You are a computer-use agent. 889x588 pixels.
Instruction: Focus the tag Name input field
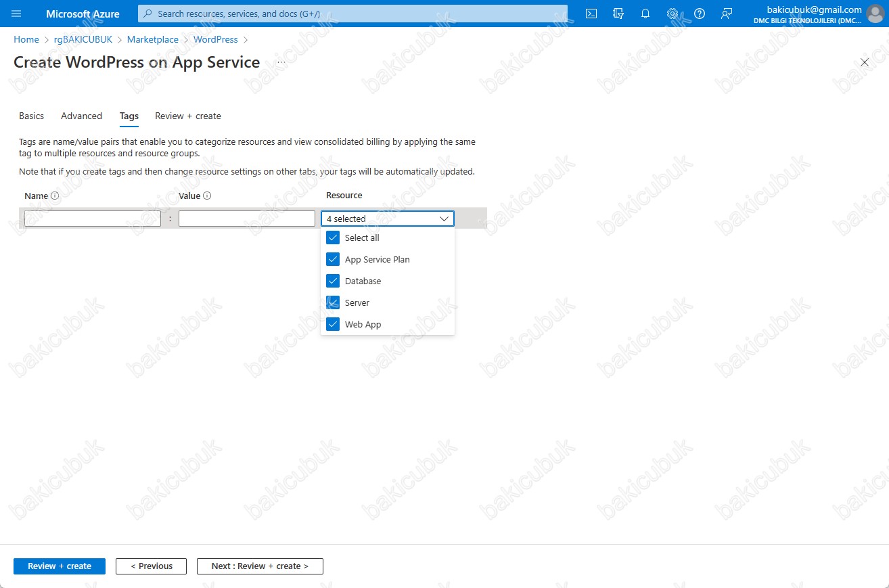[x=93, y=219]
